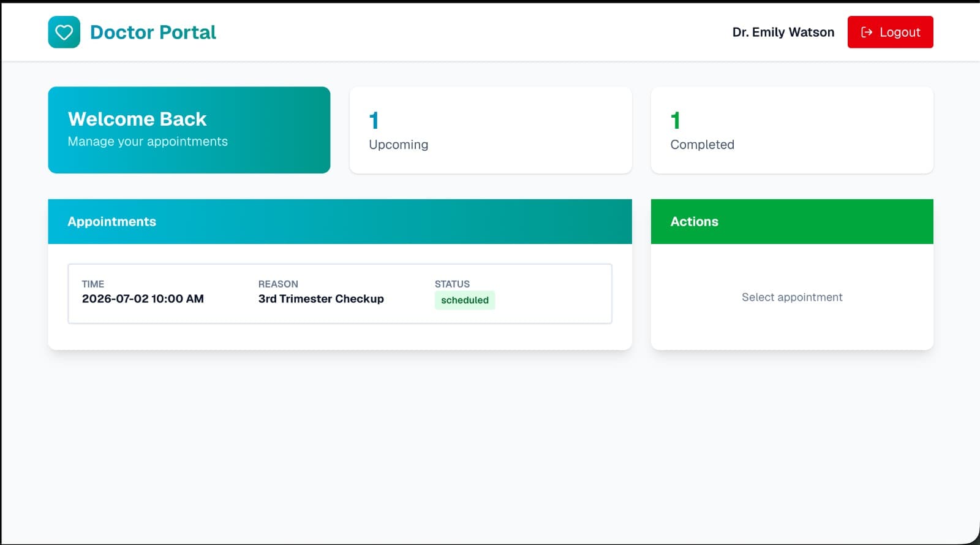Click the Welcome Back card
The width and height of the screenshot is (980, 545).
coord(189,130)
